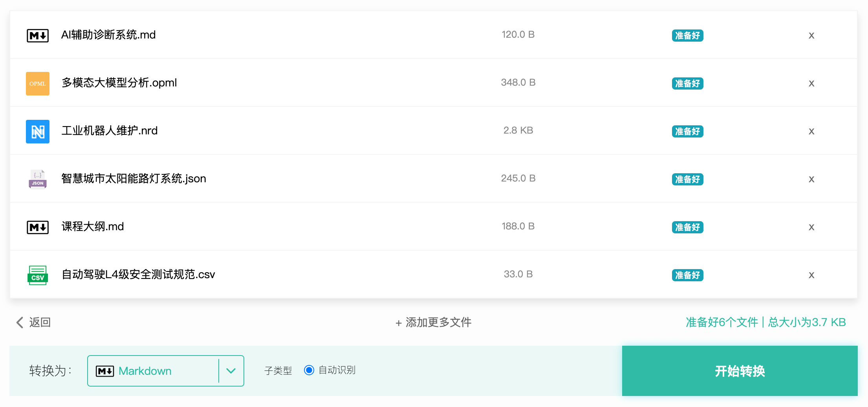Click the dropdown chevron next to Markdown
The width and height of the screenshot is (868, 407).
pyautogui.click(x=231, y=370)
